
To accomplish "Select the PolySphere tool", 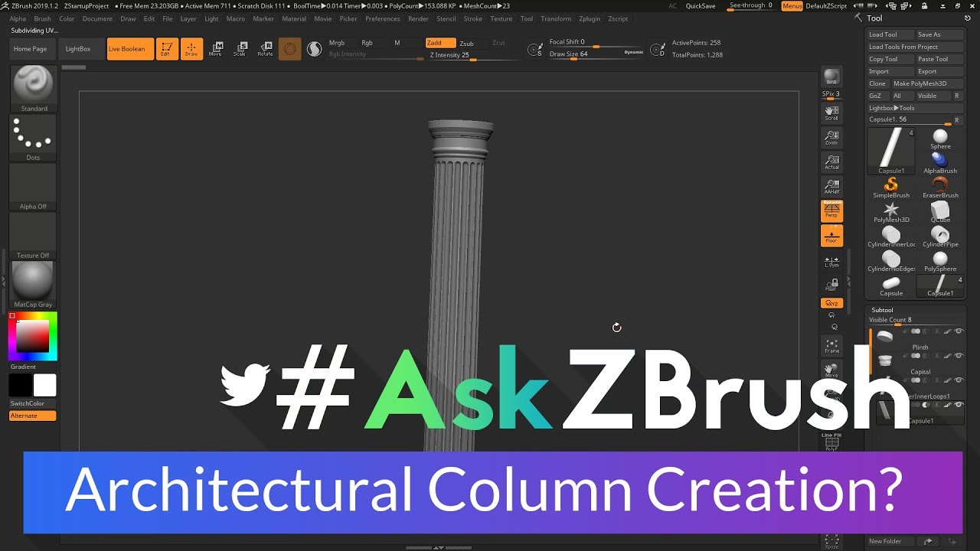I will [940, 262].
